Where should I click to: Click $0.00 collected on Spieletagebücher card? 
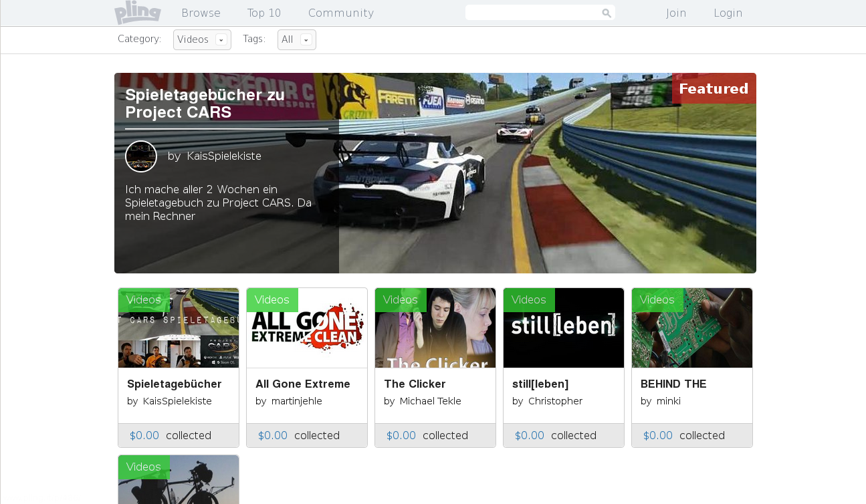[x=171, y=436]
